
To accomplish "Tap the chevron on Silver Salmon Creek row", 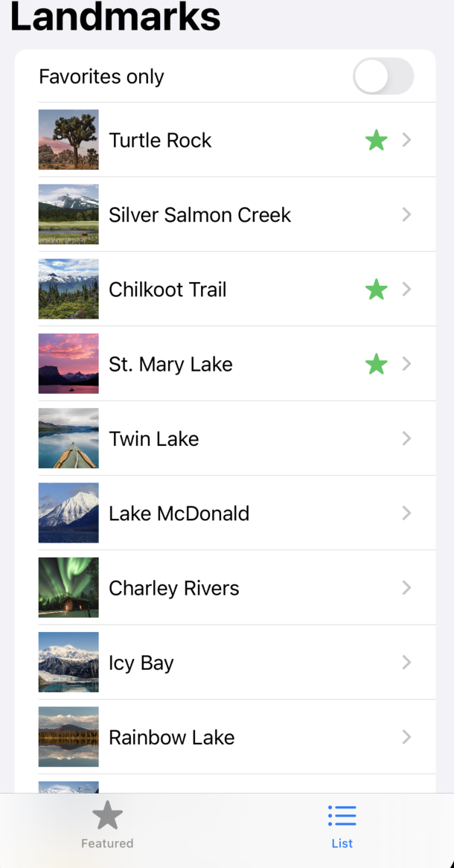I will coord(406,214).
